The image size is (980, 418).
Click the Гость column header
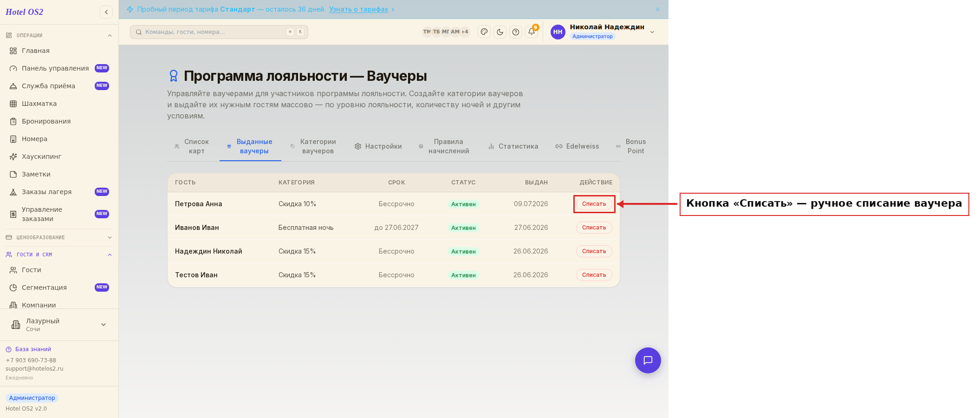(185, 183)
